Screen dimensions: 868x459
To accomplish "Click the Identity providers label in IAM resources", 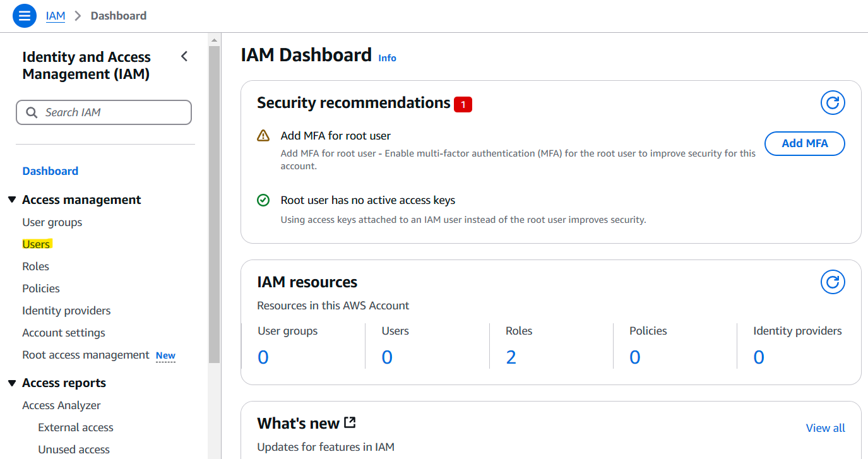I will [x=797, y=331].
